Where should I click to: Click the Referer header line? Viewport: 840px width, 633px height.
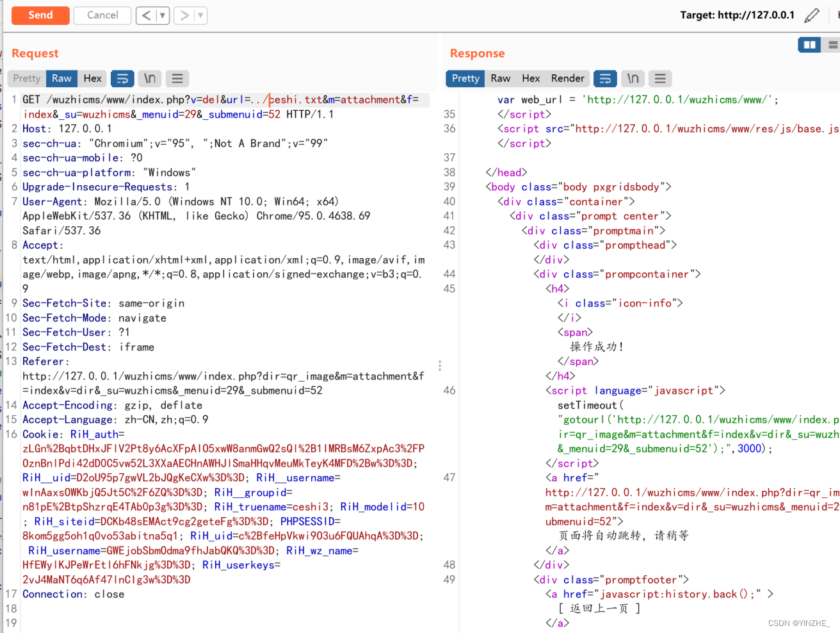[x=223, y=376]
